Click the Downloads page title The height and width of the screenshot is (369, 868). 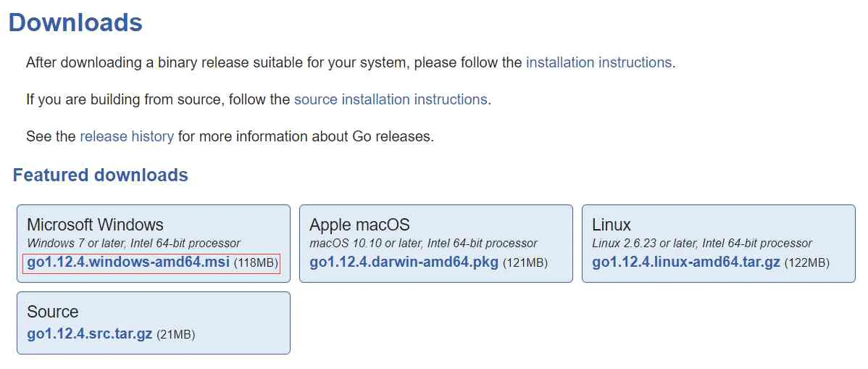pyautogui.click(x=76, y=22)
